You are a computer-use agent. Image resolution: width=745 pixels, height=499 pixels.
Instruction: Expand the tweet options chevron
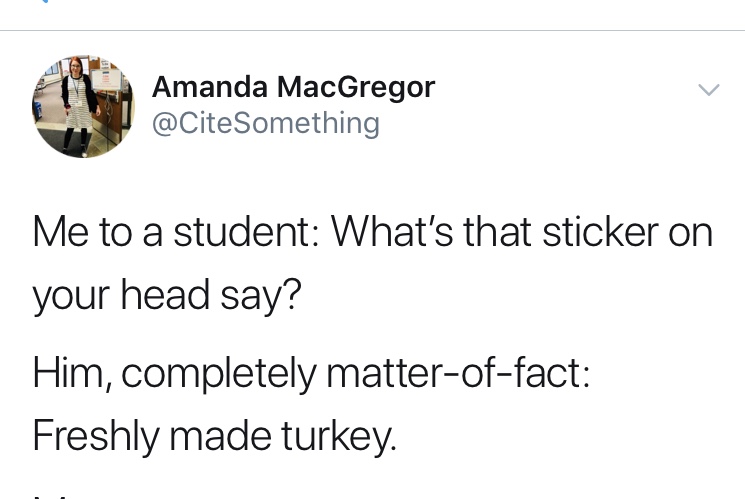[x=708, y=90]
